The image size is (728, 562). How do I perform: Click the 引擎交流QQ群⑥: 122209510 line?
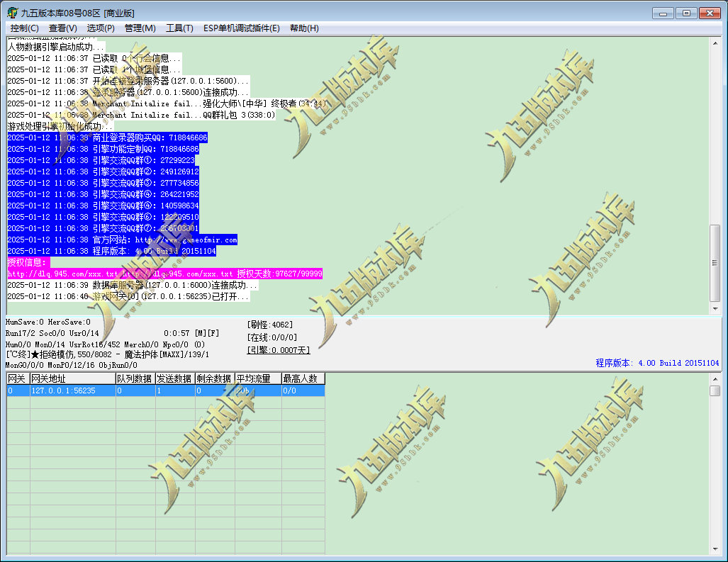(x=103, y=217)
